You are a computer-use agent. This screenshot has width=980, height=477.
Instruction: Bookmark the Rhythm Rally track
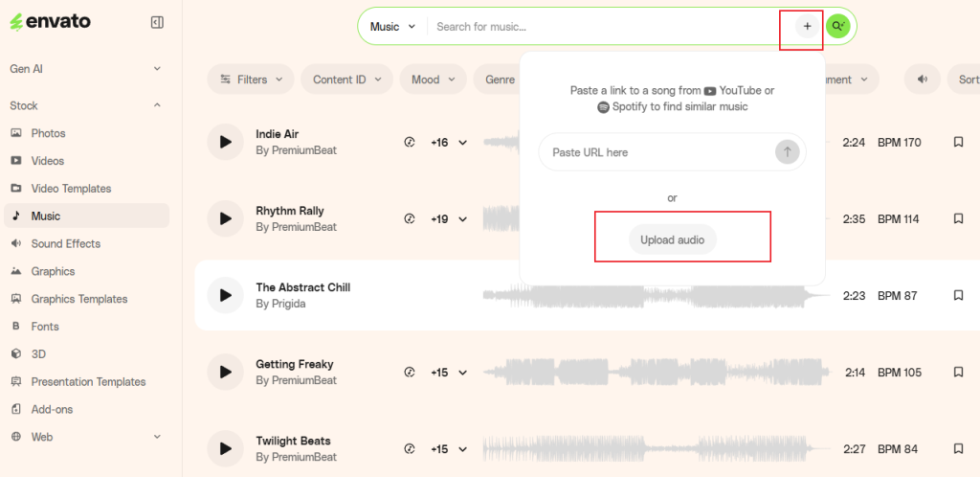click(958, 219)
